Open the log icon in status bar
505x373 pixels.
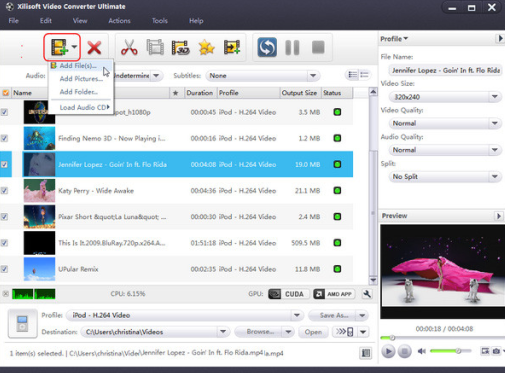tap(366, 353)
